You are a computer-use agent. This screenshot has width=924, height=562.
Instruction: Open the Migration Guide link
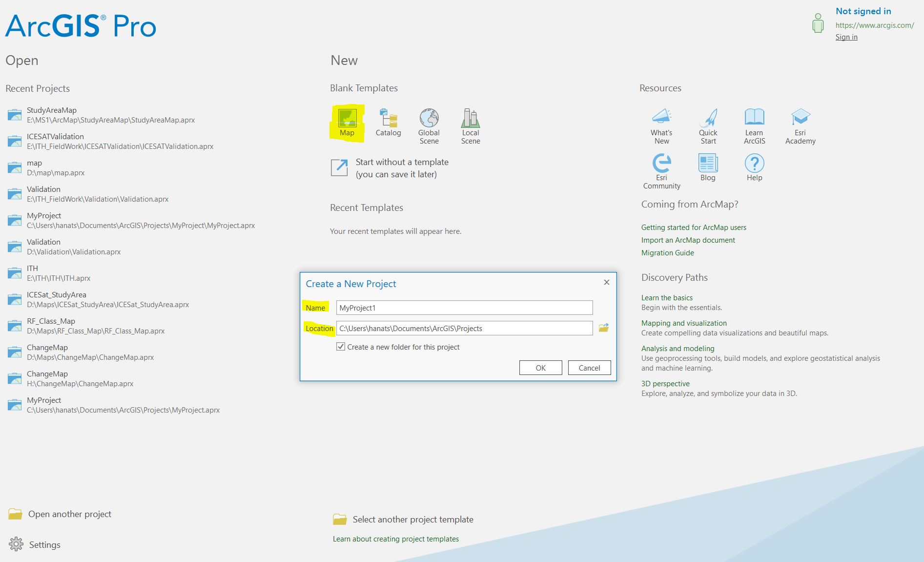coord(667,253)
